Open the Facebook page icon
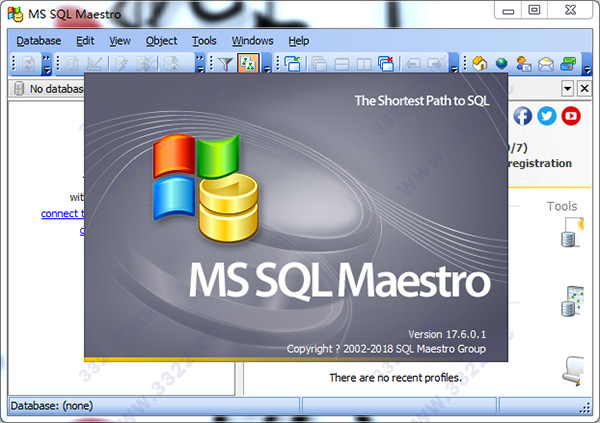The image size is (600, 423). click(x=522, y=116)
